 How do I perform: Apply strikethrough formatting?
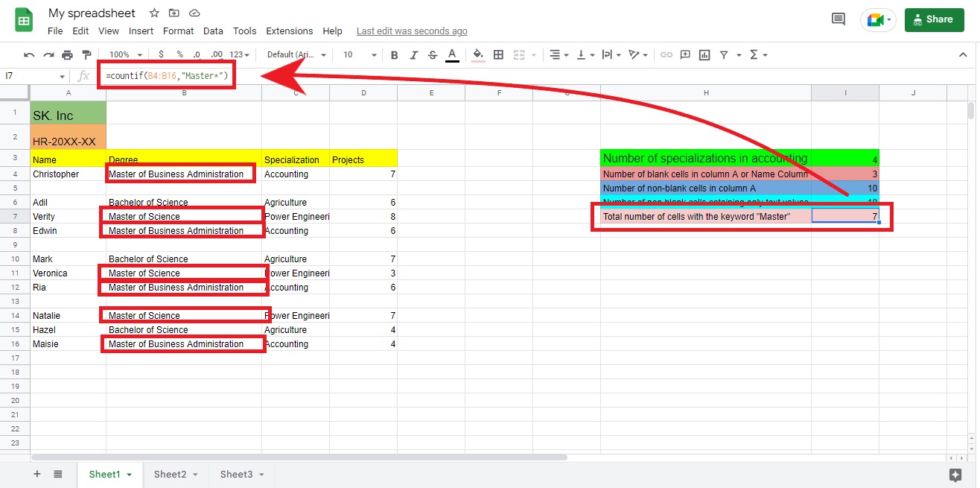(x=432, y=54)
